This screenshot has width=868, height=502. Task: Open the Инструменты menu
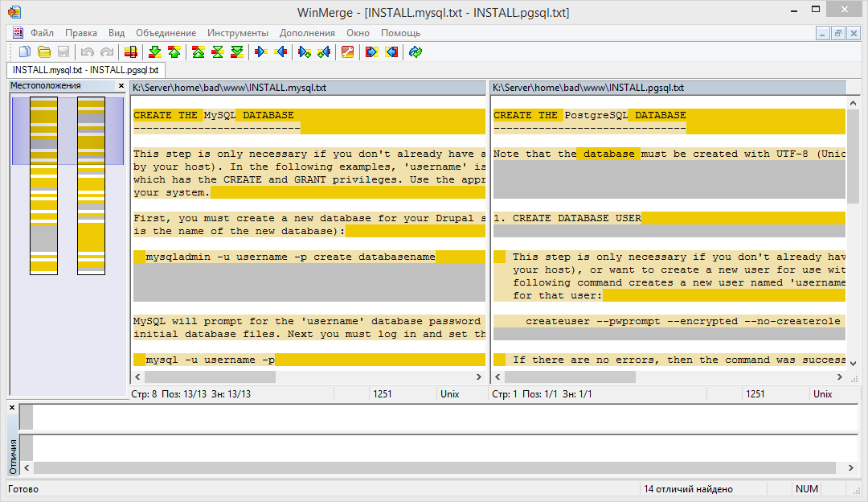[238, 33]
